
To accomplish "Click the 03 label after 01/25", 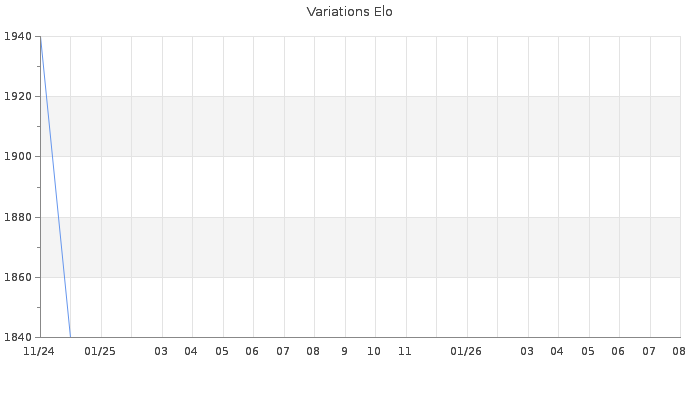I will point(161,352).
